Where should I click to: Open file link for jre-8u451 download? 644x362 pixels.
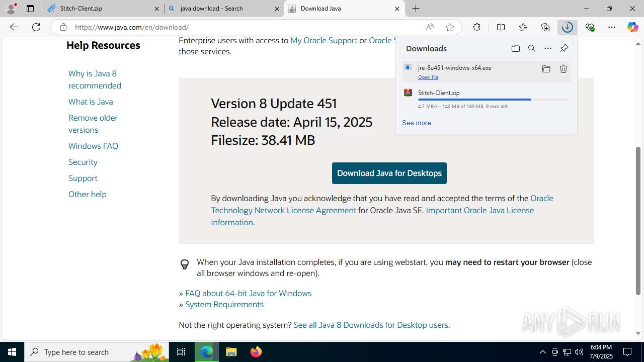pos(428,77)
